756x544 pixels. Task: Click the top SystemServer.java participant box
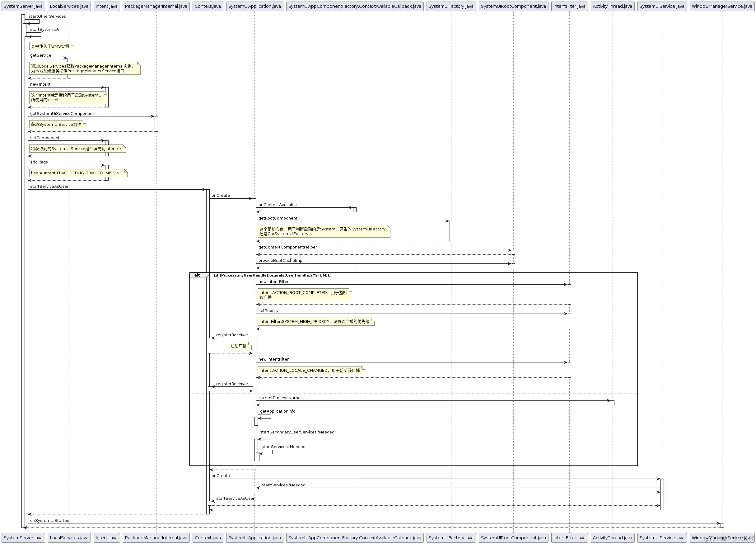[23, 6]
